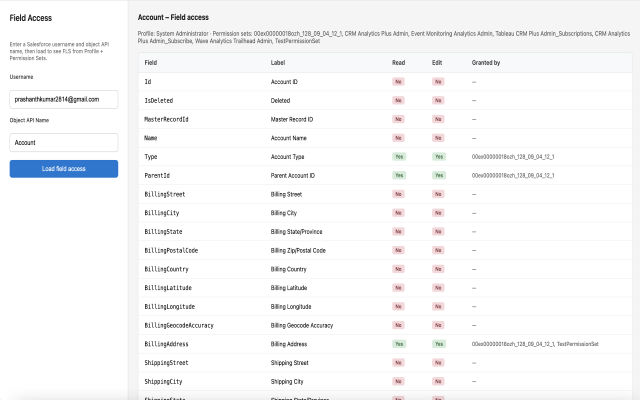Select the BillingGeocodeAccuracy field cell
This screenshot has height=400, width=640.
click(x=179, y=325)
